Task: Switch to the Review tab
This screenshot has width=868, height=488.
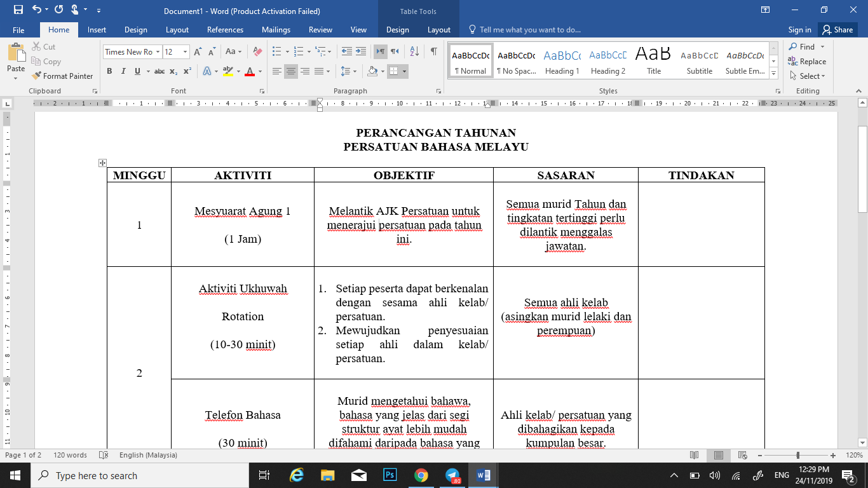Action: [x=320, y=30]
